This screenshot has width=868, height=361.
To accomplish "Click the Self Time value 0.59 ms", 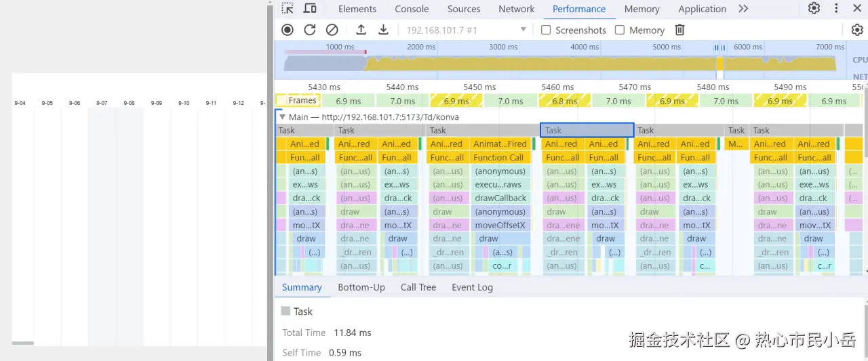I will coord(345,353).
